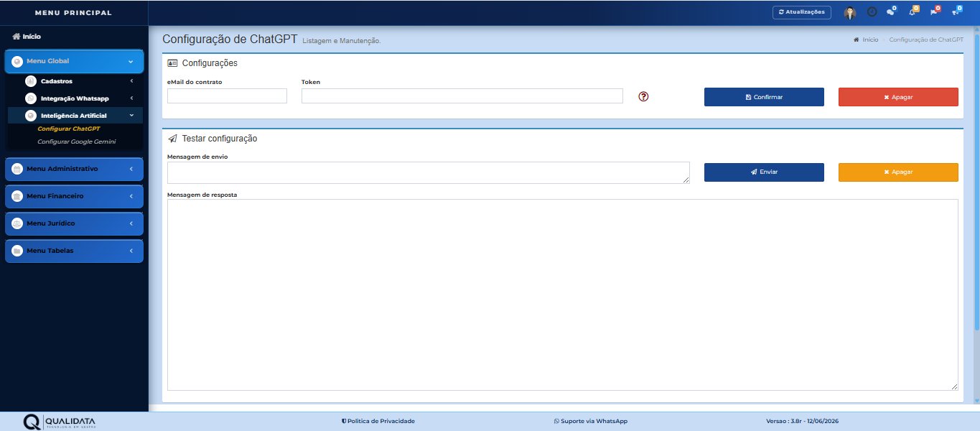Expand the Cadastros submenu arrow
The image size is (980, 431).
coord(132,81)
